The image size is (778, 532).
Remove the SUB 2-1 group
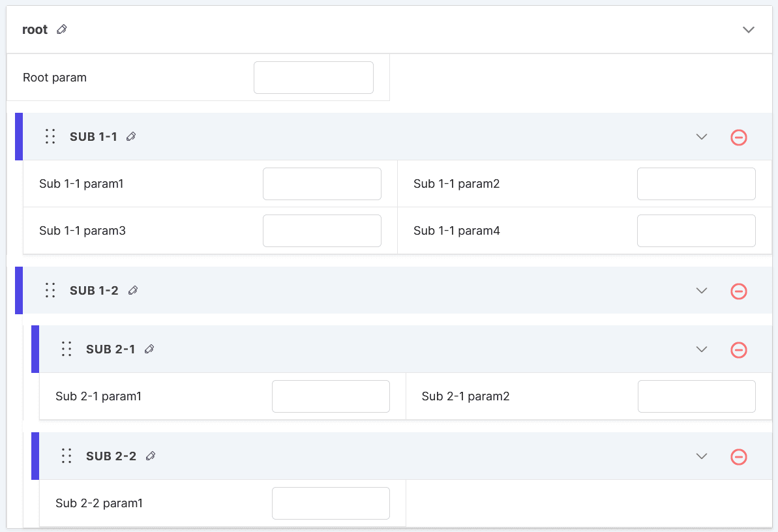739,350
